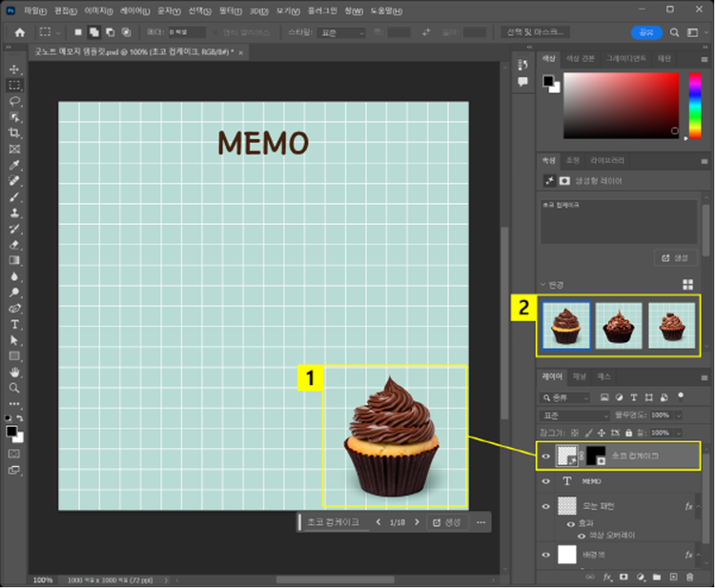Select the Zoom magnifier tool
This screenshot has height=588, width=715.
pyautogui.click(x=14, y=388)
